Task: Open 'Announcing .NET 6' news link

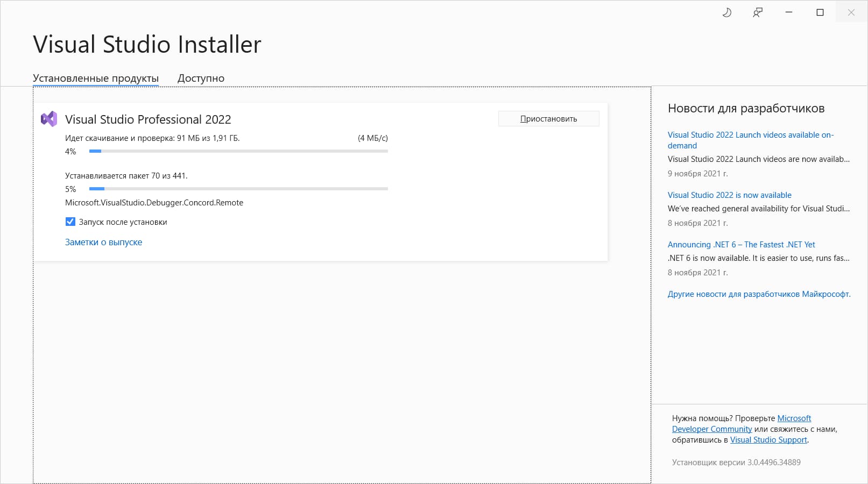Action: click(741, 244)
